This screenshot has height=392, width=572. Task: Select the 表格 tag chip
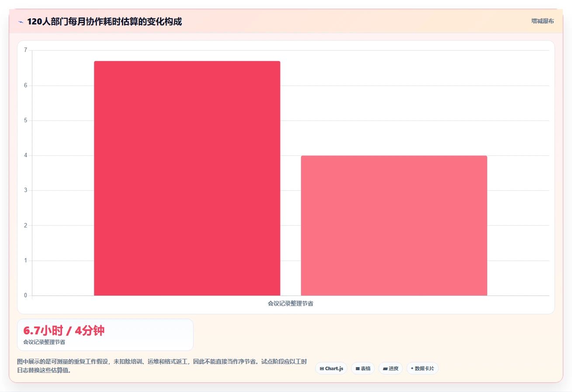[x=363, y=368]
